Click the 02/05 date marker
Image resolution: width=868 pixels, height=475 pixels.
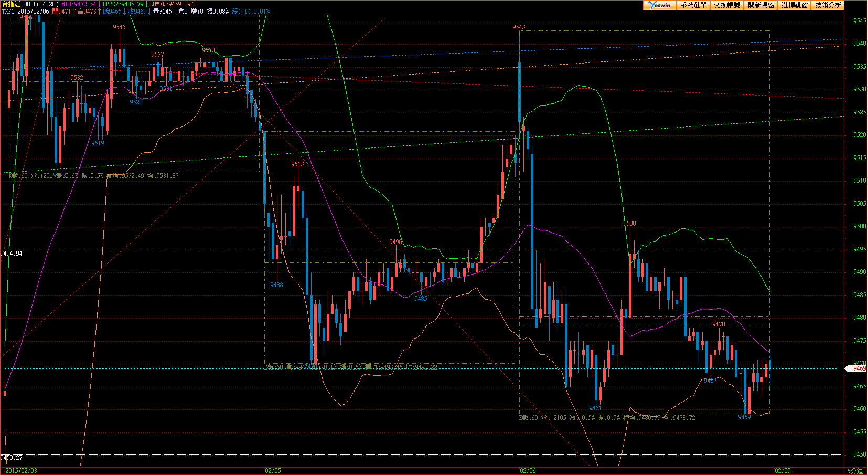[273, 471]
